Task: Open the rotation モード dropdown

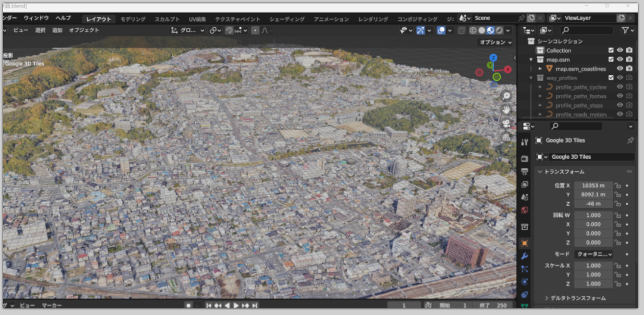Action: point(594,254)
